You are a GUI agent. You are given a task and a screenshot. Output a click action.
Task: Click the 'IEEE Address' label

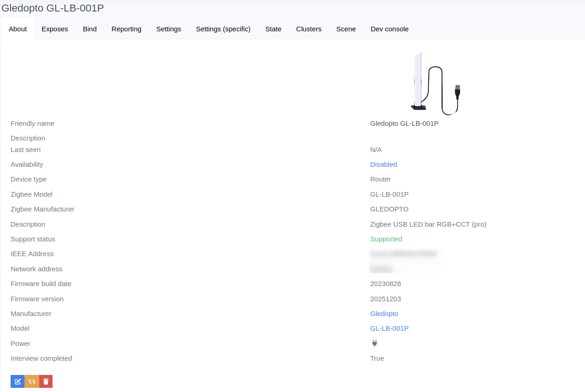coord(32,254)
